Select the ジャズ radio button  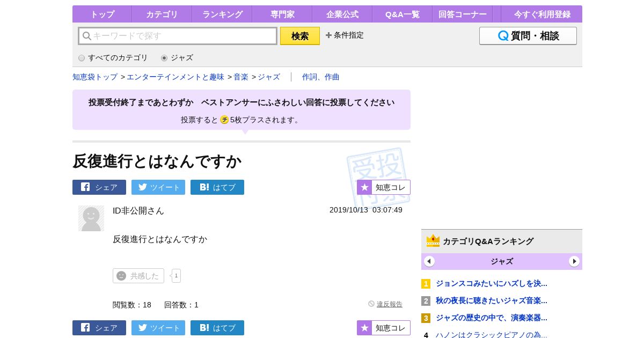tap(164, 58)
